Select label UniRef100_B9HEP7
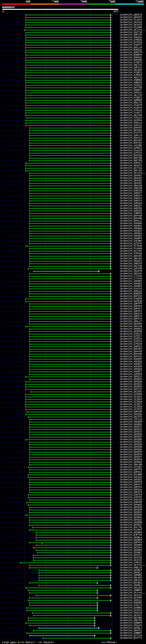 (x=131, y=90)
